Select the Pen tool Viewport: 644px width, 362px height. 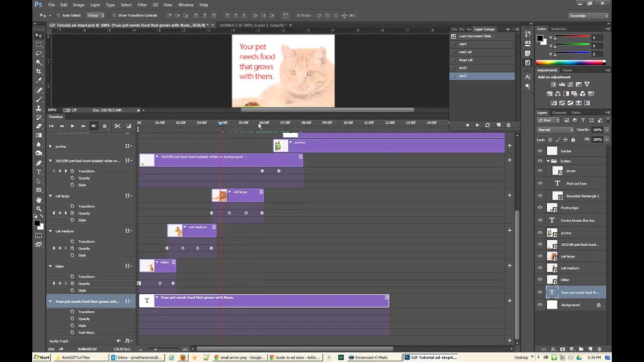(39, 163)
